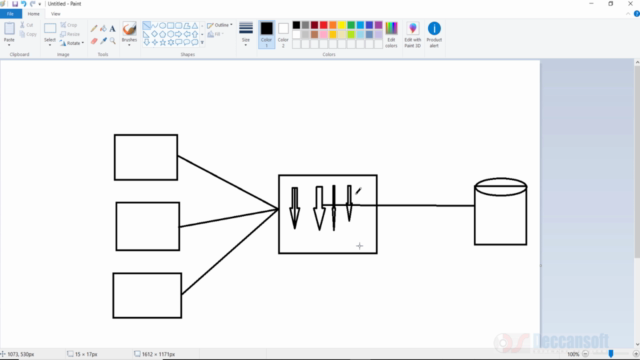
Task: Switch to the Home tab
Action: 33,14
